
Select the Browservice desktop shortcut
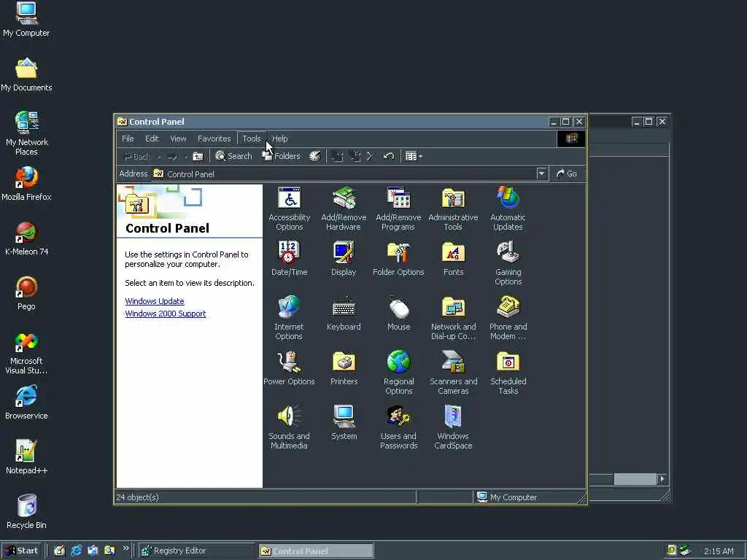click(26, 402)
